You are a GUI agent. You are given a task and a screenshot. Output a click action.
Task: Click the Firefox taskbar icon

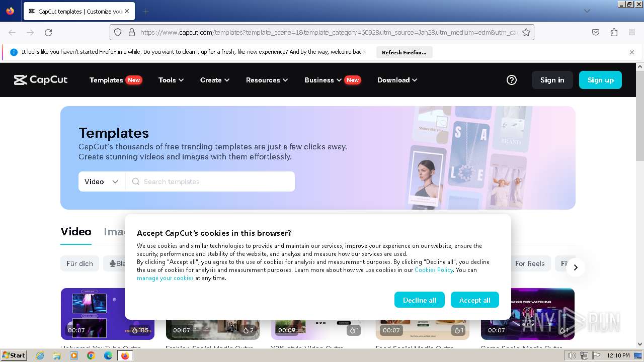click(x=125, y=355)
